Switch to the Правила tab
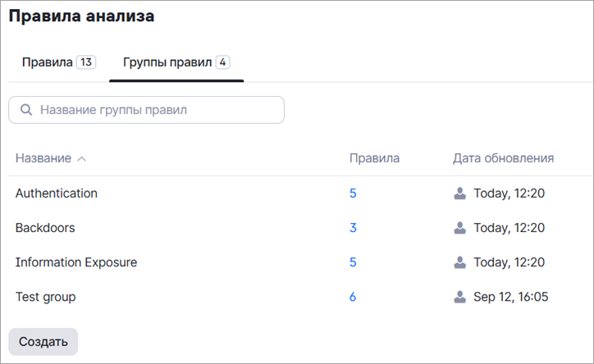 click(x=57, y=62)
